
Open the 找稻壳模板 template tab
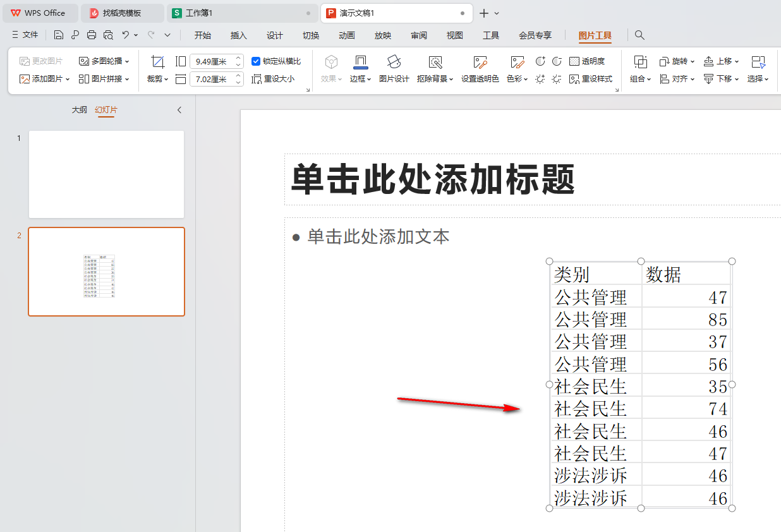121,13
